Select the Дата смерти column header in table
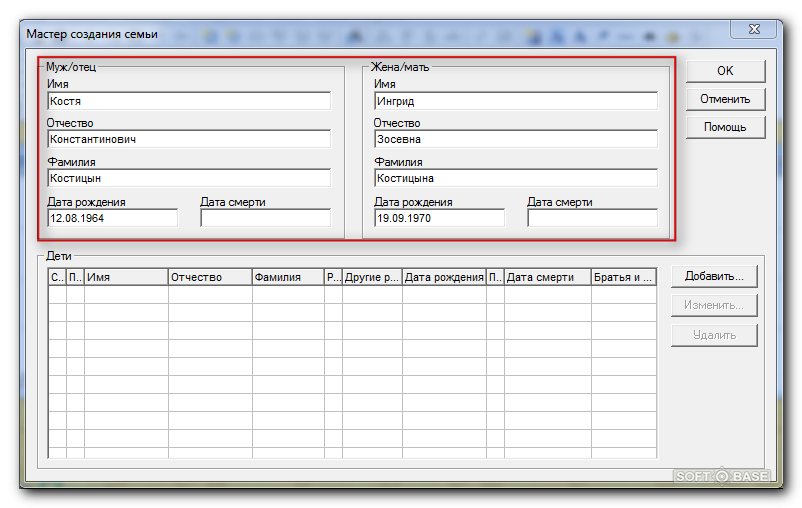 coord(547,277)
